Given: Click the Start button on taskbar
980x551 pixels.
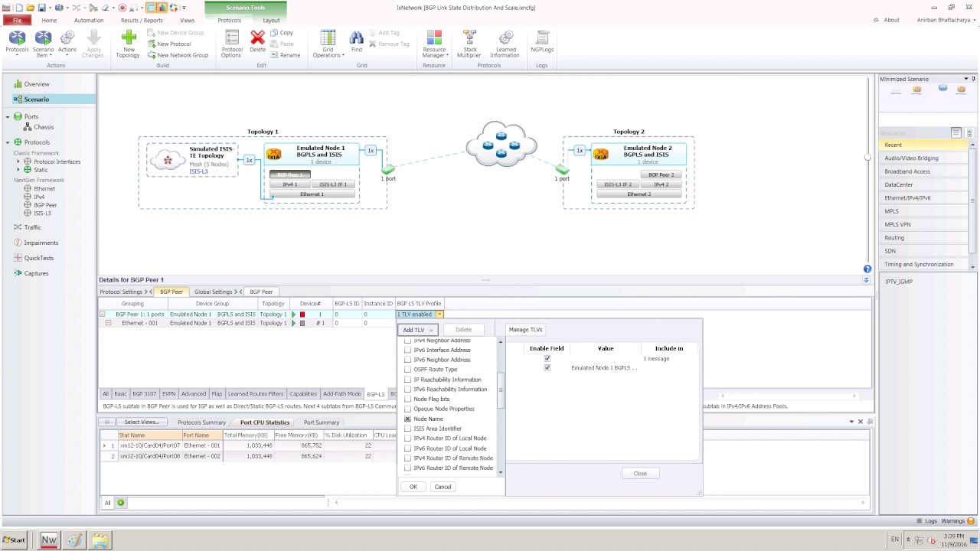Looking at the screenshot, I should [x=15, y=540].
